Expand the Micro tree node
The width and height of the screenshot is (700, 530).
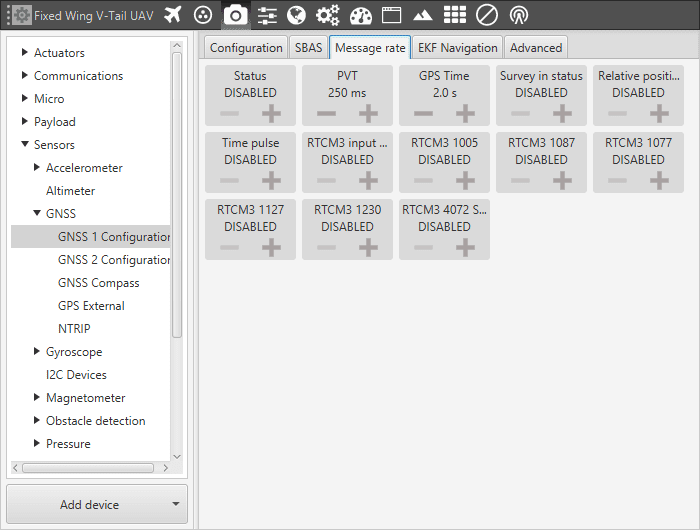(x=25, y=98)
